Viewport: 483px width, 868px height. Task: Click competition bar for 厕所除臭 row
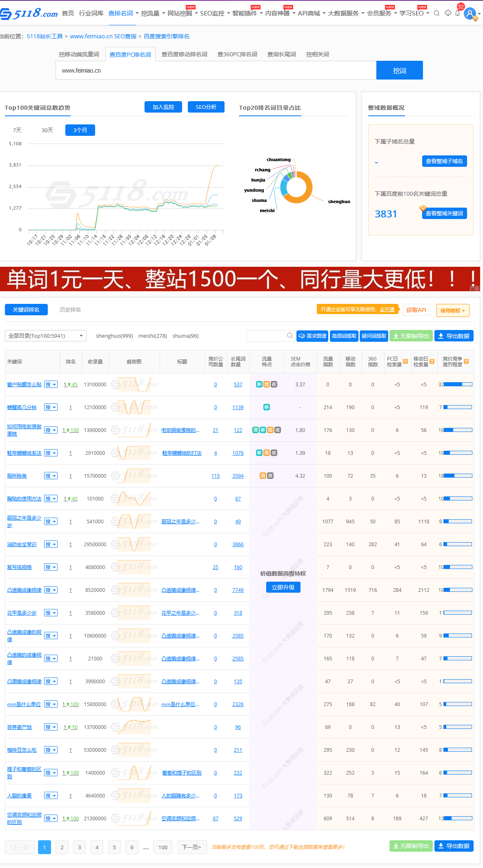[458, 476]
